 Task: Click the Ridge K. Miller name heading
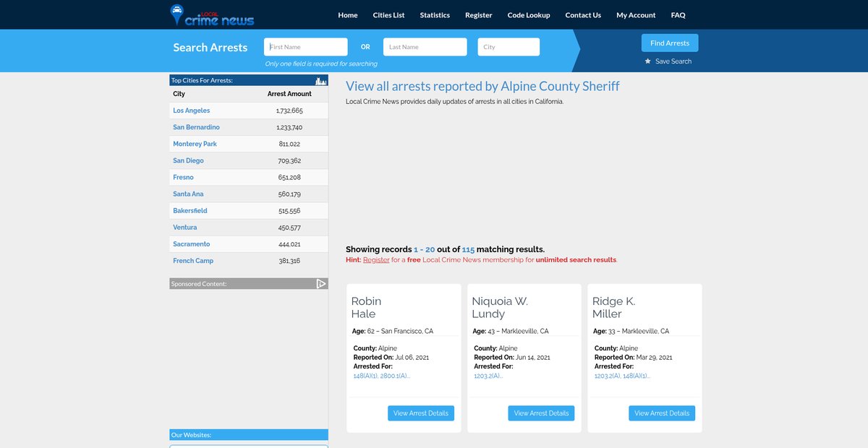[x=613, y=307]
